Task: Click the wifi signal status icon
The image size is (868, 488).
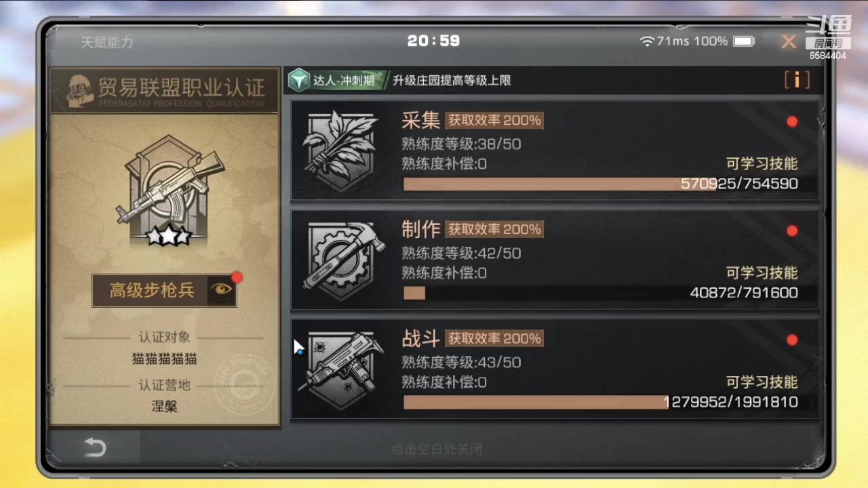Action: click(647, 41)
